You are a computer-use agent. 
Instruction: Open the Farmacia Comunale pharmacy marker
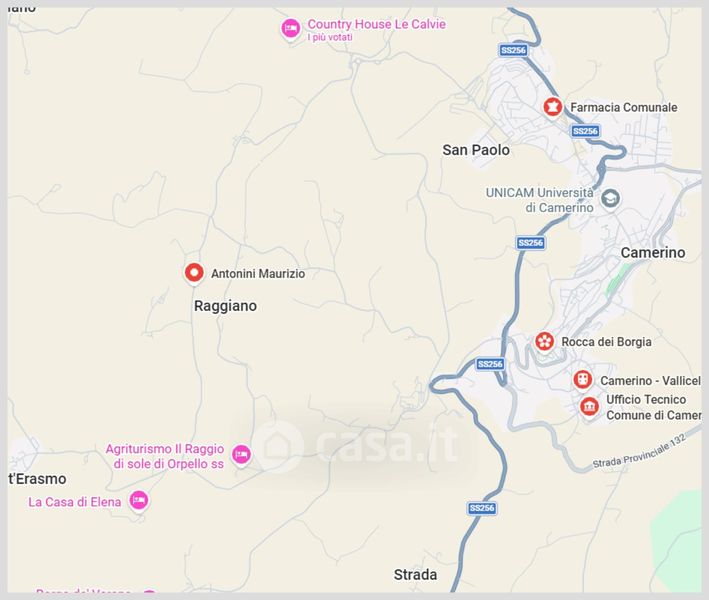tap(553, 108)
